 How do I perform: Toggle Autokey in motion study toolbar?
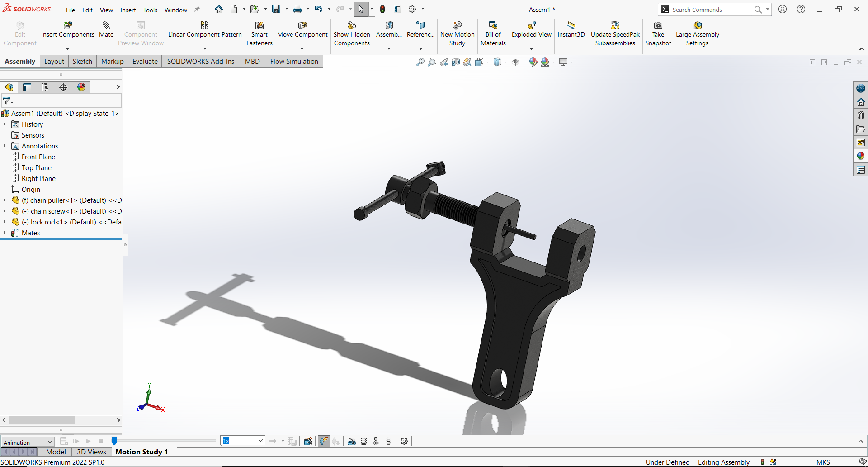[324, 441]
